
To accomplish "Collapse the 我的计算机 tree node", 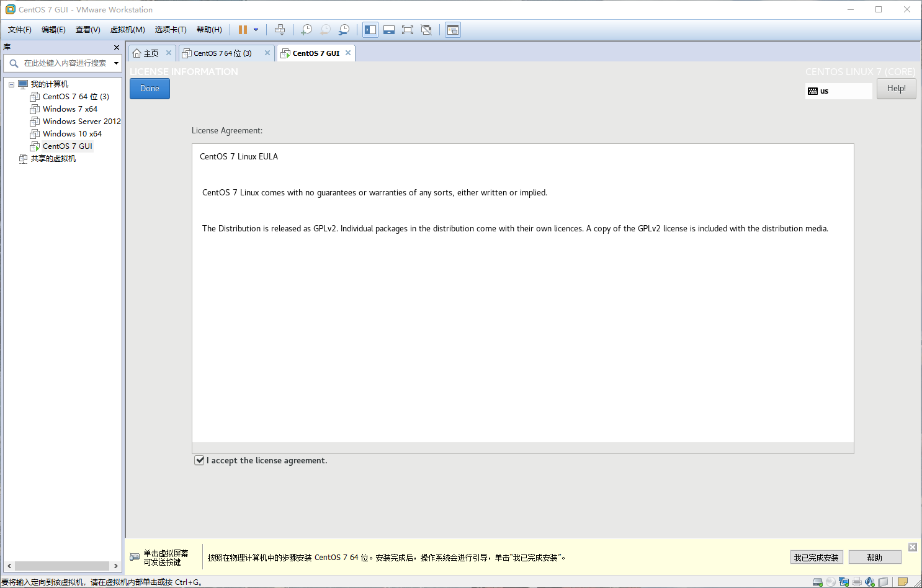I will [x=11, y=84].
